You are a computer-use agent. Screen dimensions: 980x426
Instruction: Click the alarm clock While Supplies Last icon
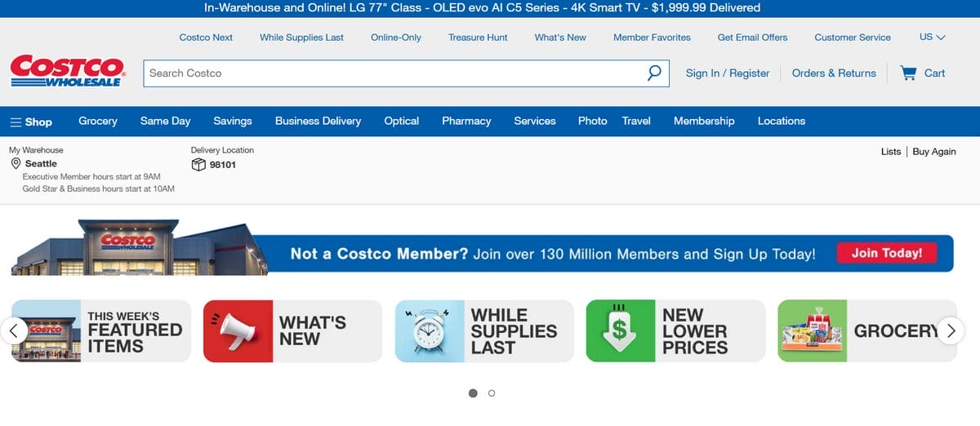tap(430, 331)
